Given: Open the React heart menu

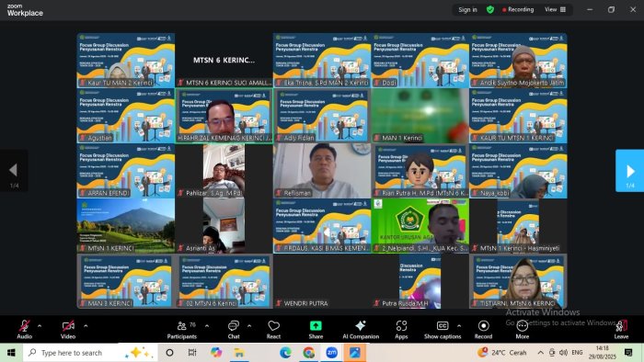Looking at the screenshot, I should [x=273, y=329].
